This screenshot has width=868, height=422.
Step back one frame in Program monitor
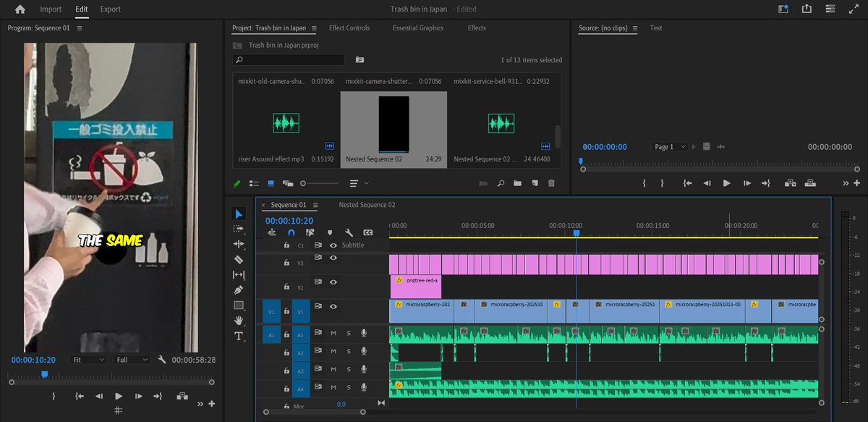pyautogui.click(x=99, y=396)
